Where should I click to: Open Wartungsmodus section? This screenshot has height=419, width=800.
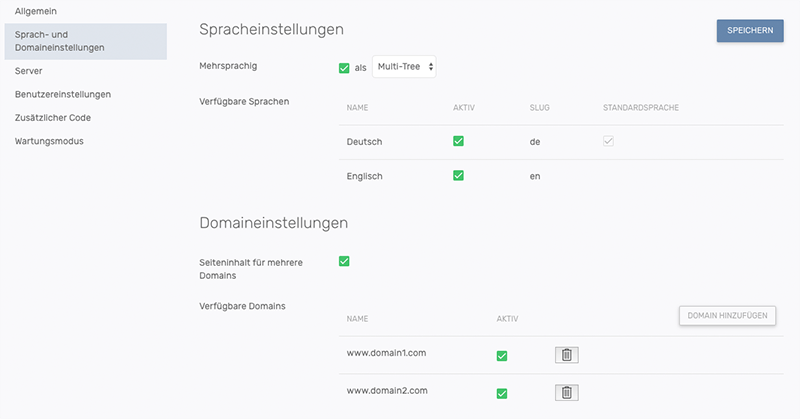[49, 141]
